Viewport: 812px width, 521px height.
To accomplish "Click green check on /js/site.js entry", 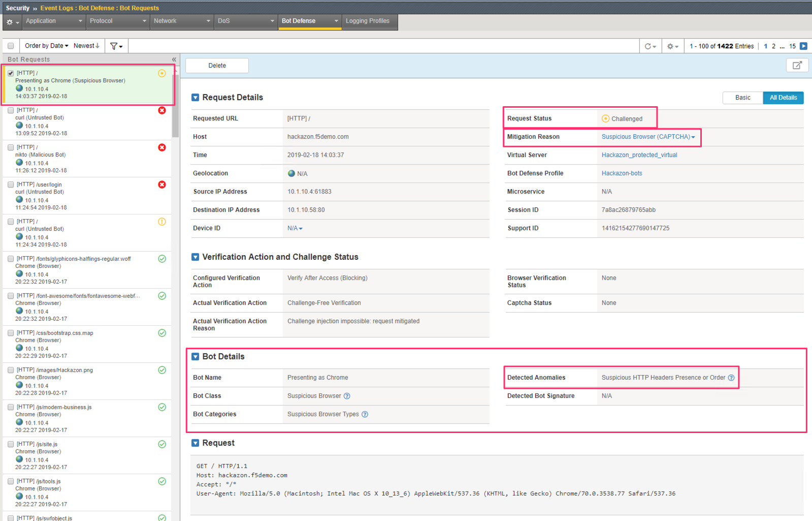I will (x=162, y=444).
